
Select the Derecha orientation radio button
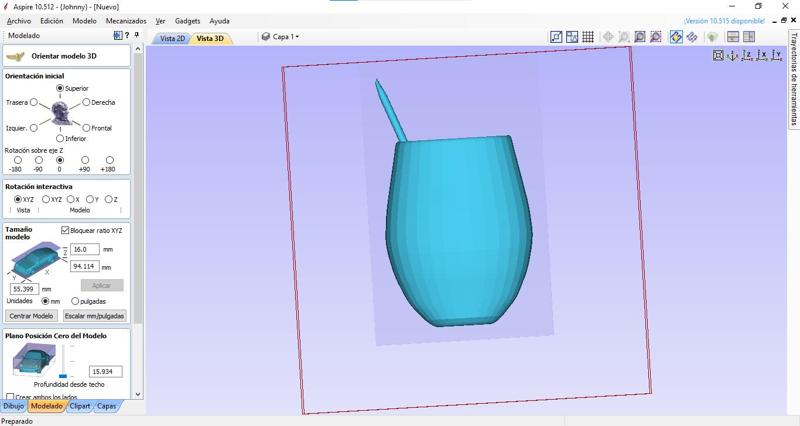[x=86, y=102]
